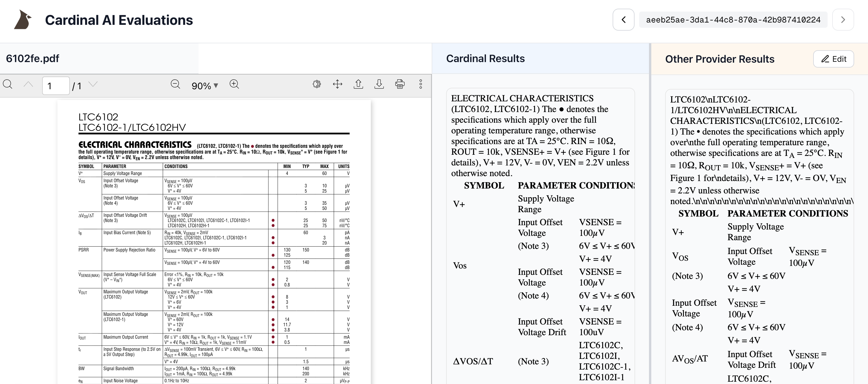868x384 pixels.
Task: Click 'Input Noise Voltage' in PDF table
Action: [121, 381]
